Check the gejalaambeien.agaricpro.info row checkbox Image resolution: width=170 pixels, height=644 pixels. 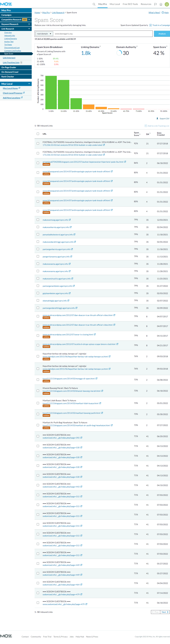pos(38,293)
